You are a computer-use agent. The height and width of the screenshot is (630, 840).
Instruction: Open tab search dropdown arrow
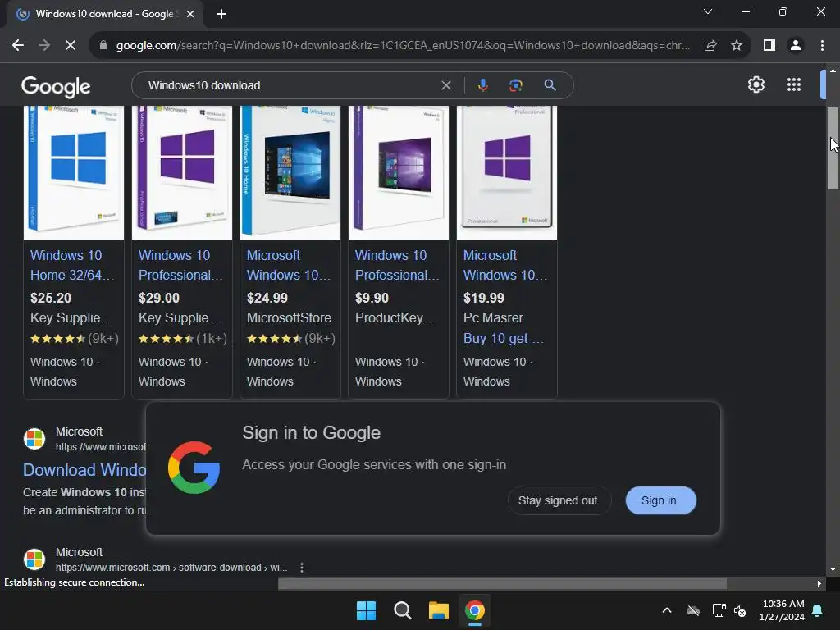708,11
